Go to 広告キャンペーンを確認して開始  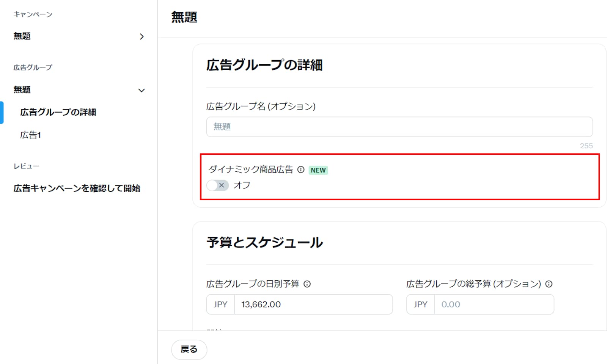pos(77,188)
